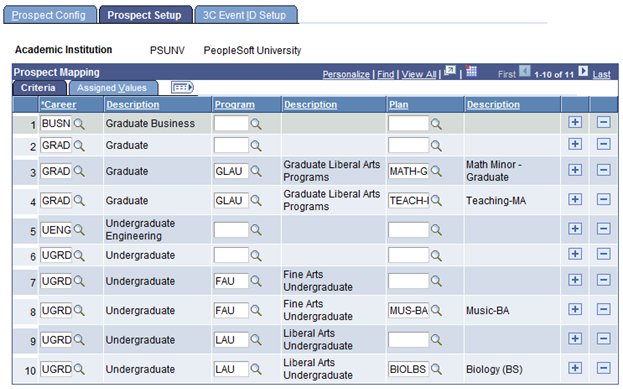This screenshot has width=623, height=389.
Task: Download grid to spreadsheet icon
Action: tap(471, 72)
